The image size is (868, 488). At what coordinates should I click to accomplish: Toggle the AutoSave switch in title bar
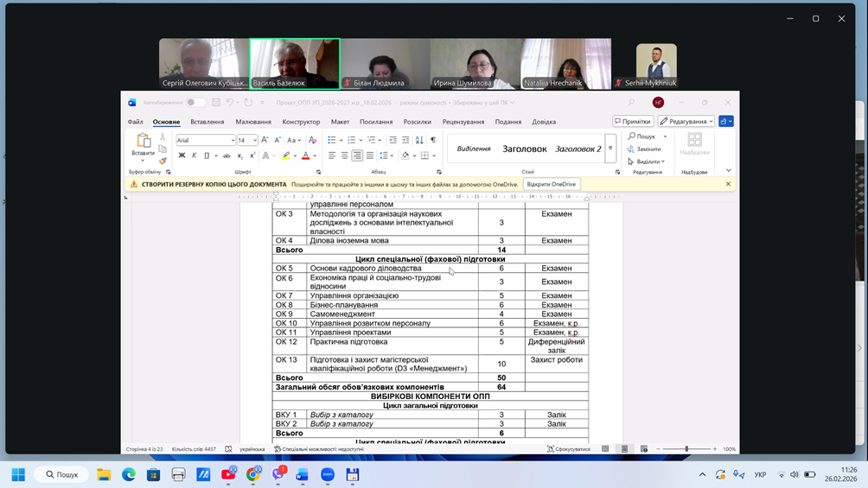(x=196, y=103)
